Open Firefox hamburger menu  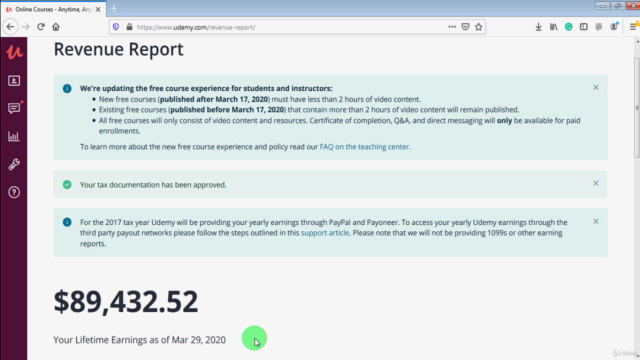[633, 27]
